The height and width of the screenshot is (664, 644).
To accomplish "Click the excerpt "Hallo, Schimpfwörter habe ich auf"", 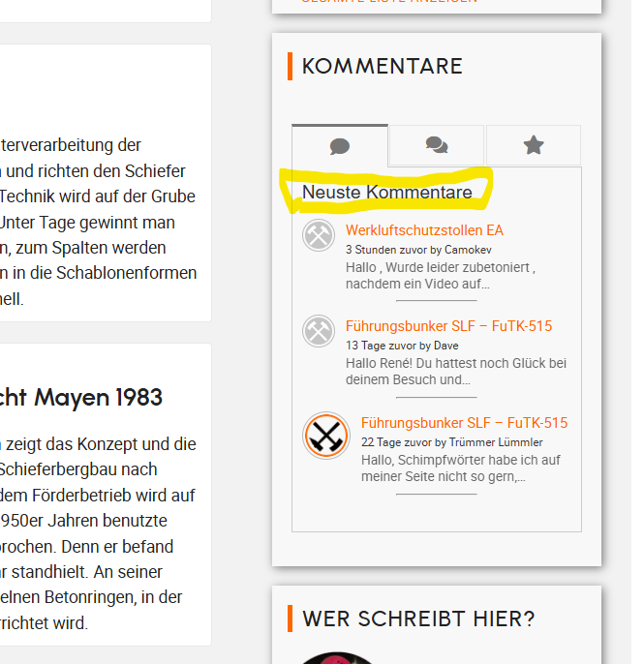I will [461, 468].
